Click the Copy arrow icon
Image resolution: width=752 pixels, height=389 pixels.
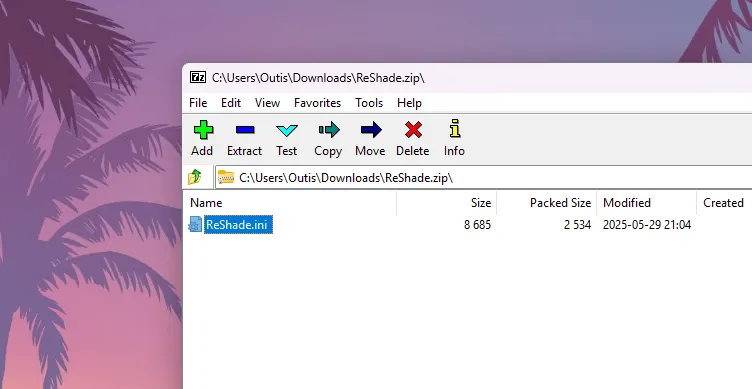click(329, 130)
